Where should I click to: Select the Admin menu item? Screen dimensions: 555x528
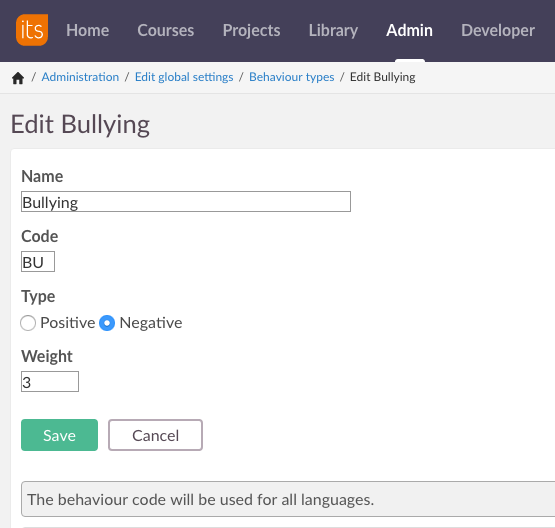point(409,30)
